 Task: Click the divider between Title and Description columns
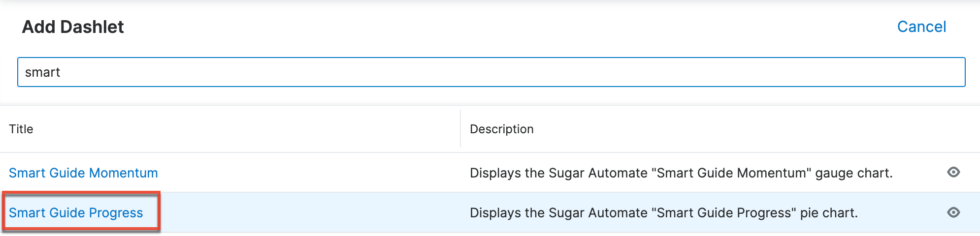click(x=460, y=129)
